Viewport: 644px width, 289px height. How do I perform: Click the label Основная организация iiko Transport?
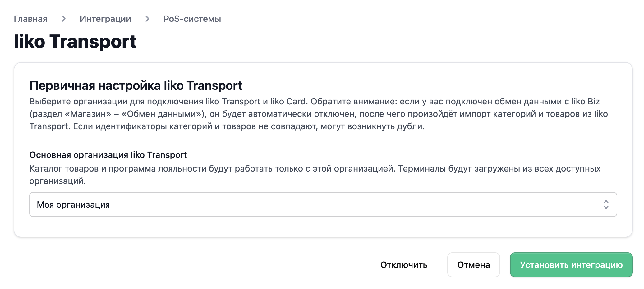(x=108, y=155)
